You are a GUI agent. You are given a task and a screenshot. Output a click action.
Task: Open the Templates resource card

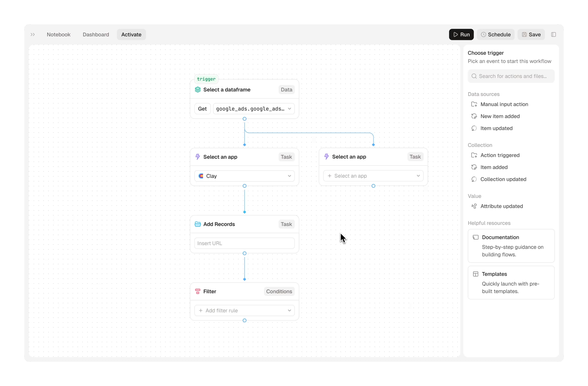[x=511, y=283]
